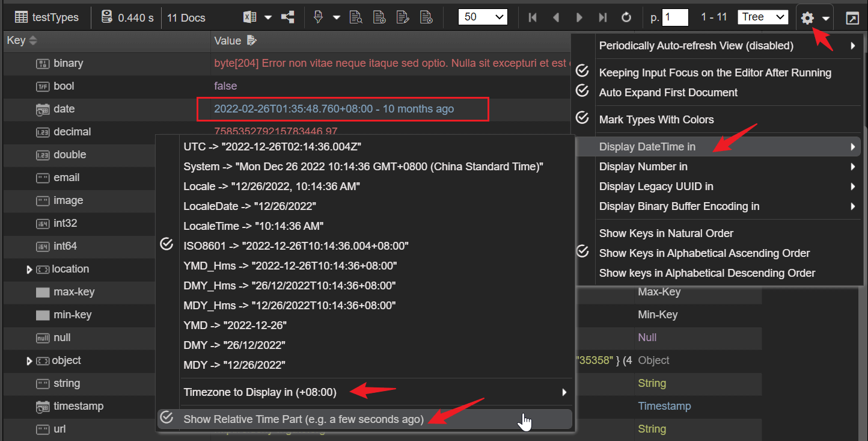
Task: Click the delete document icon
Action: point(426,17)
